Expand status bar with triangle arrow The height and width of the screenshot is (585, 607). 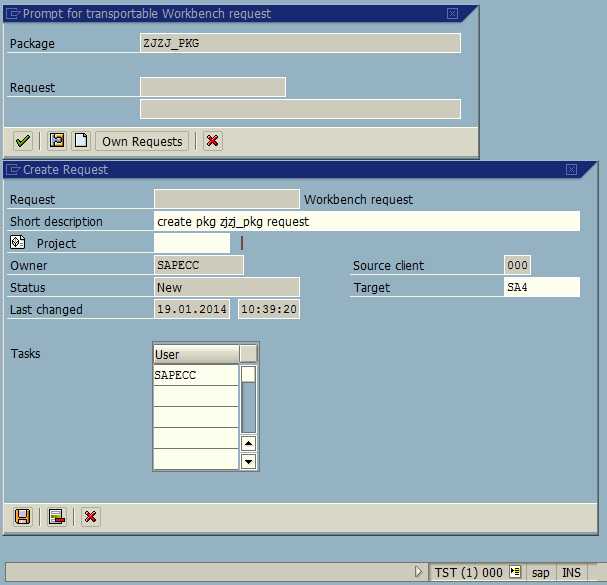click(418, 571)
